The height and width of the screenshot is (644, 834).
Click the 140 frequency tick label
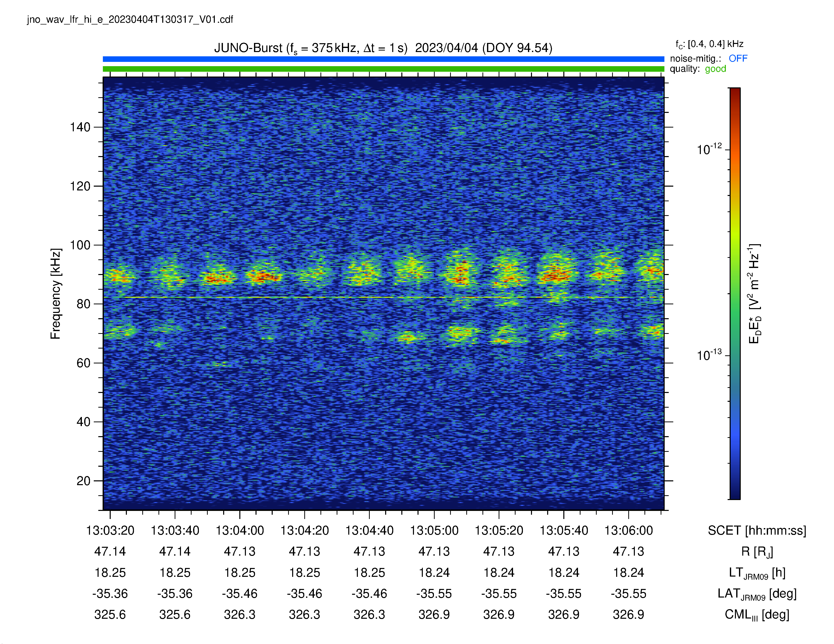coord(80,127)
